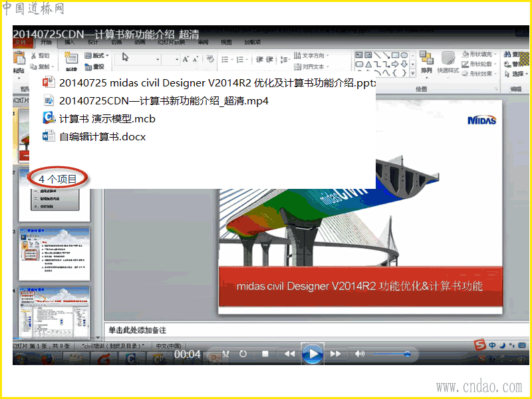532x399 pixels.
Task: Click the Increase Indent icon
Action: (x=270, y=60)
